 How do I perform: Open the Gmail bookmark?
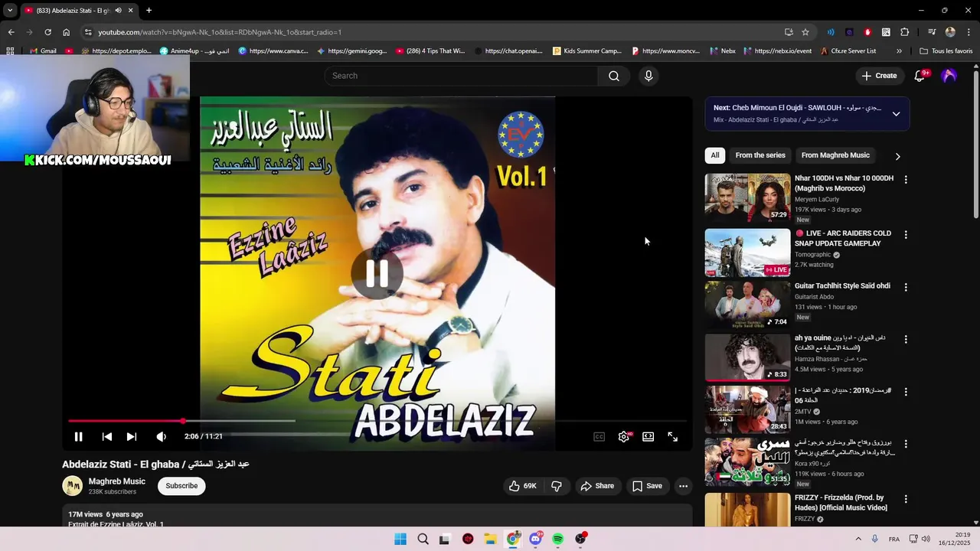pos(42,51)
